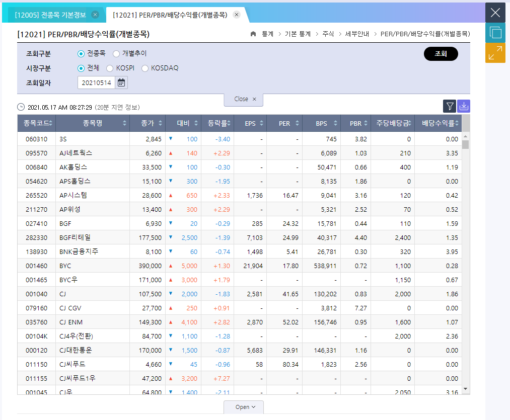Click AK홀딩스 stock name

[x=73, y=167]
